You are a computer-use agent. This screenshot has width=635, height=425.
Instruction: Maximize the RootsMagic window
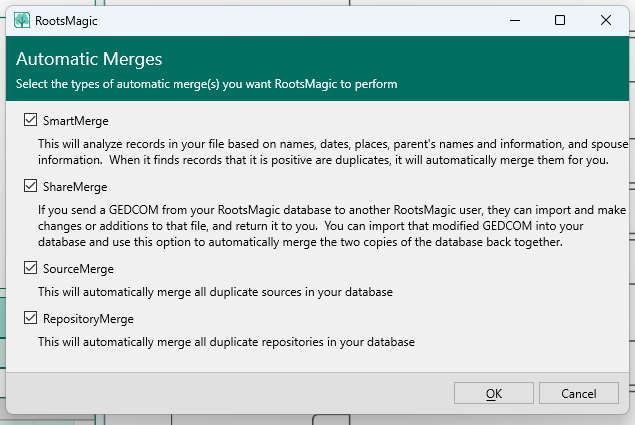click(560, 20)
